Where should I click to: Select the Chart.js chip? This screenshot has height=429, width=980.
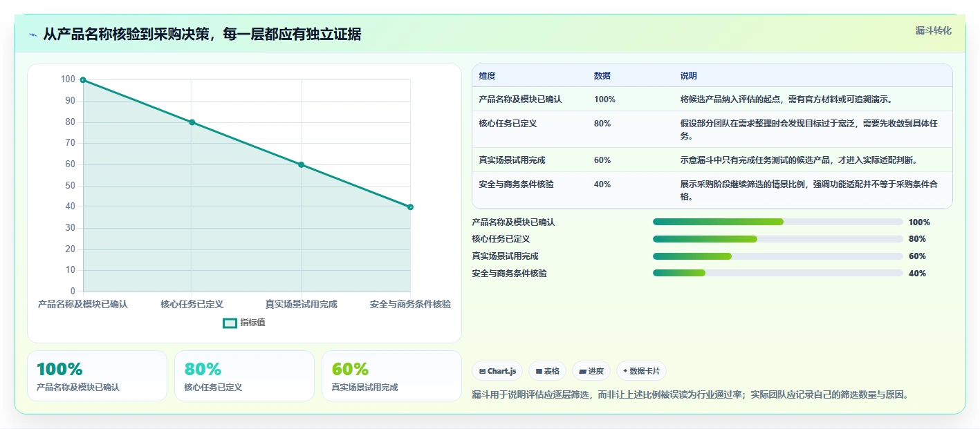pyautogui.click(x=497, y=371)
